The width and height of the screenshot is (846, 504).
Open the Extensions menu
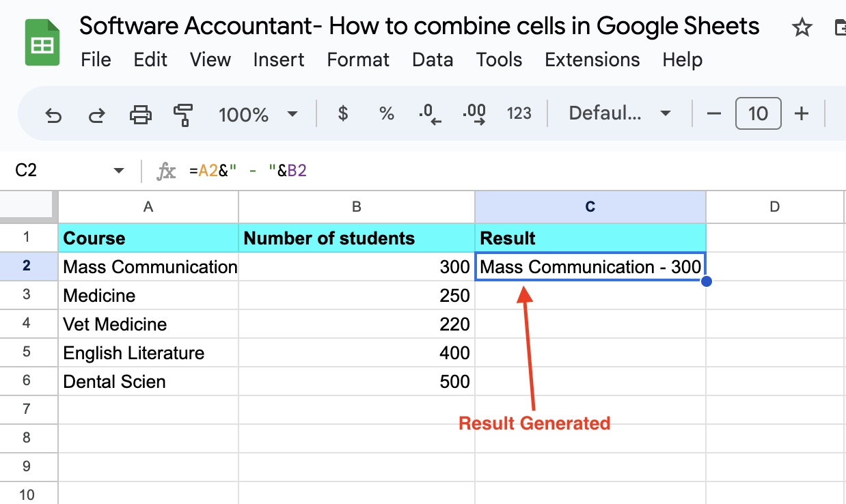(x=592, y=59)
